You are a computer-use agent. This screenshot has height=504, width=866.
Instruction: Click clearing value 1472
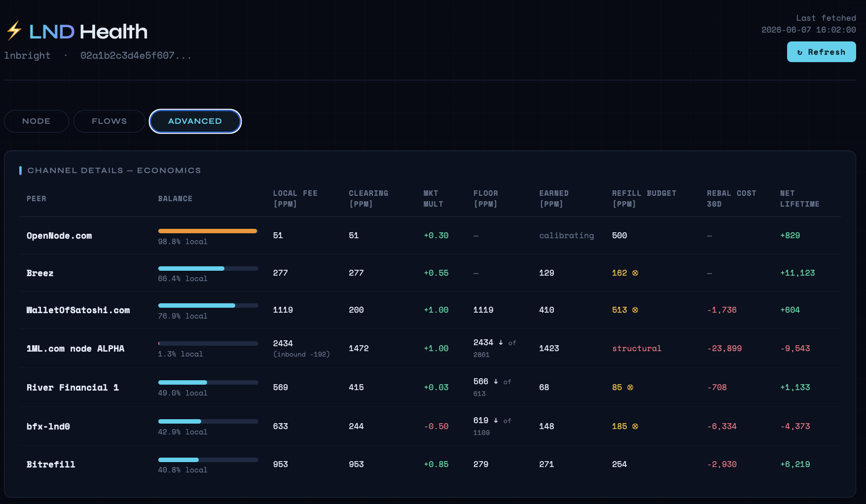point(359,349)
